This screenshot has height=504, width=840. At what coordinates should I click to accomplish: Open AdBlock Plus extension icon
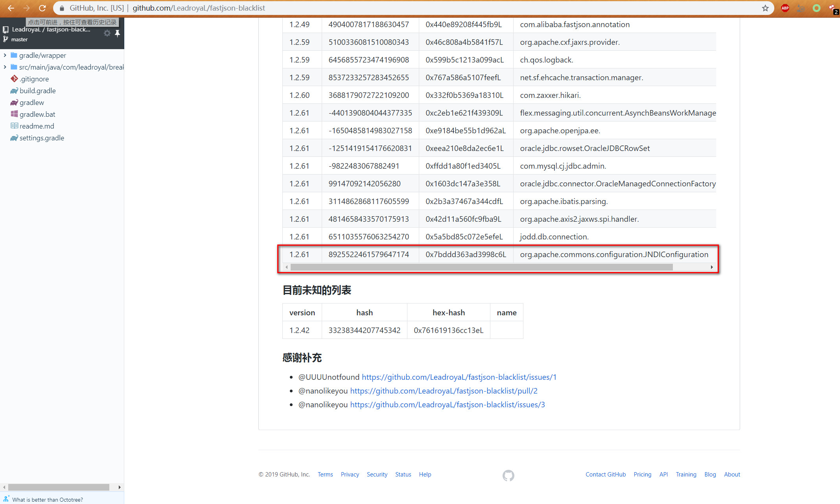click(x=785, y=8)
